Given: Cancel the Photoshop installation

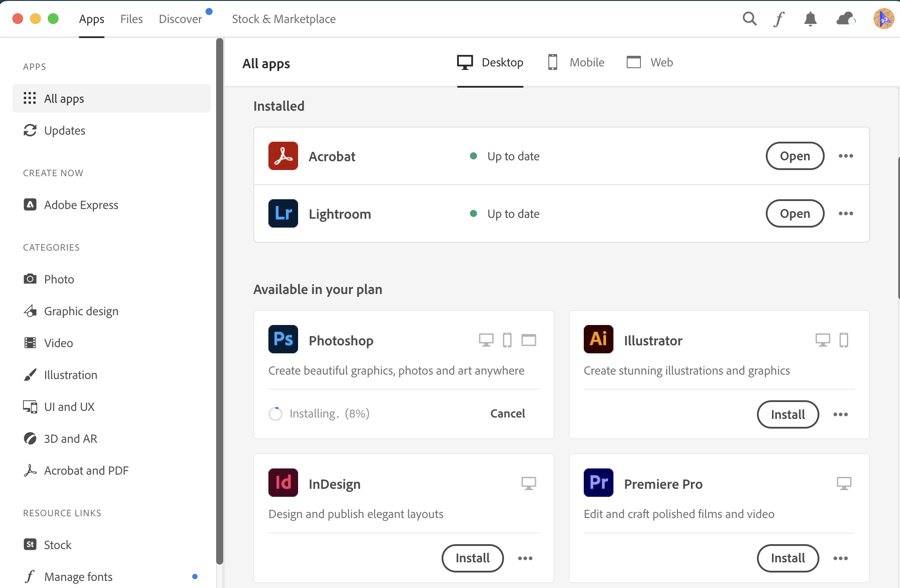Looking at the screenshot, I should click(508, 414).
